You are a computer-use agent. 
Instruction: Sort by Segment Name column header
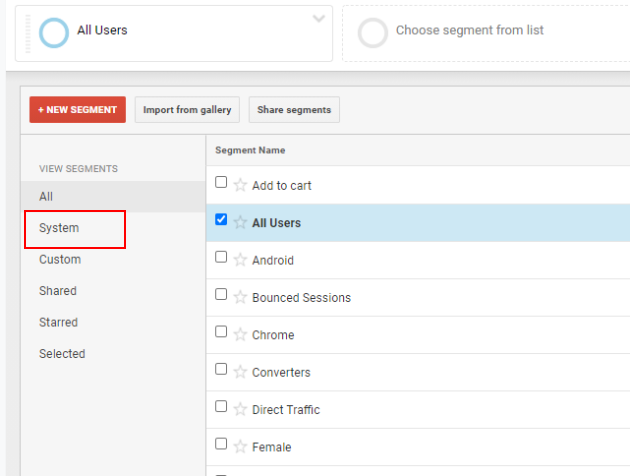pyautogui.click(x=250, y=150)
